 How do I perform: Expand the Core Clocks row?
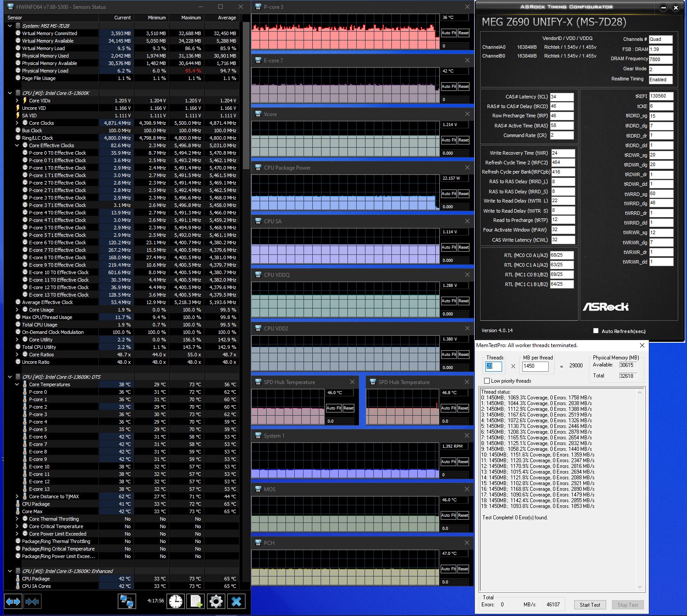pyautogui.click(x=17, y=123)
